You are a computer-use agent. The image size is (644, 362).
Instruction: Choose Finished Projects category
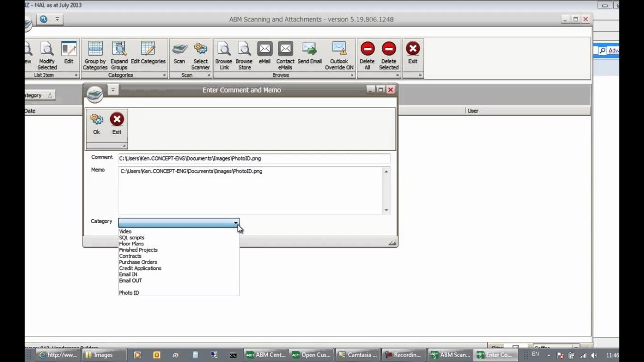[x=138, y=250]
